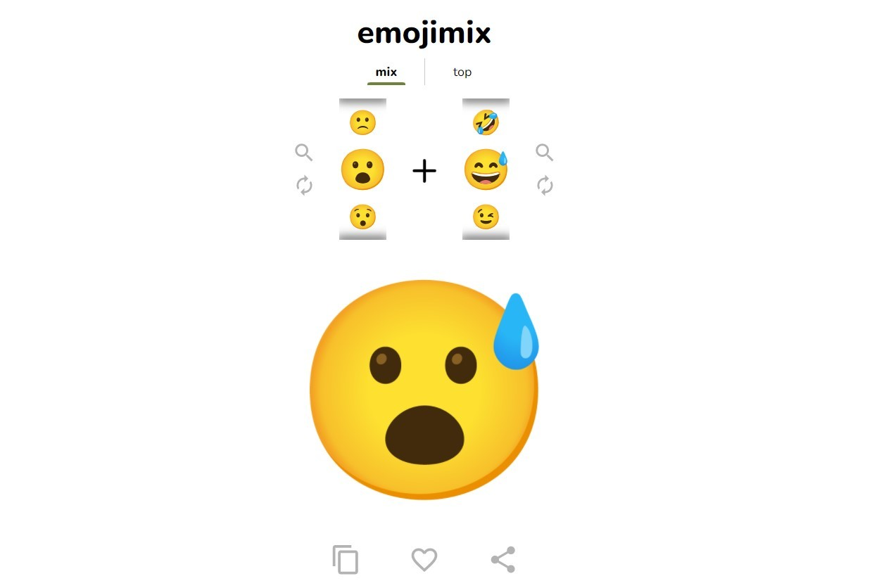The image size is (872, 588).
Task: Click the open mouth of the result emoji
Action: coord(425,435)
